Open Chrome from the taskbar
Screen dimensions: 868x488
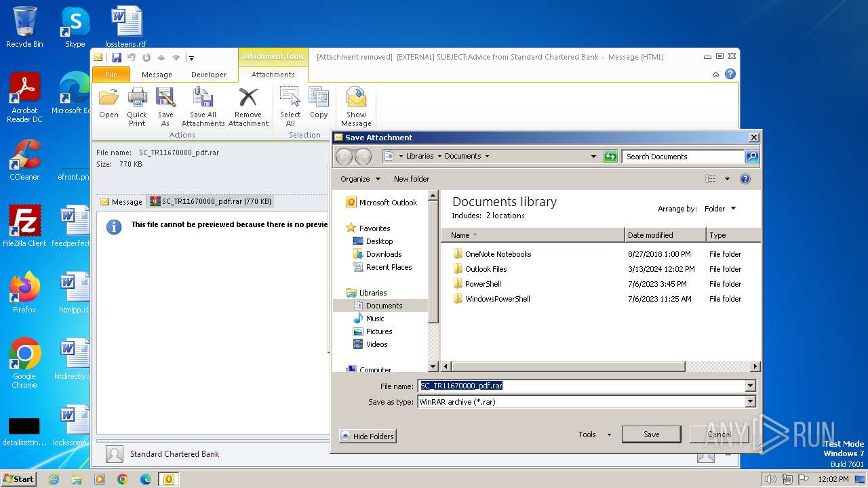point(122,479)
